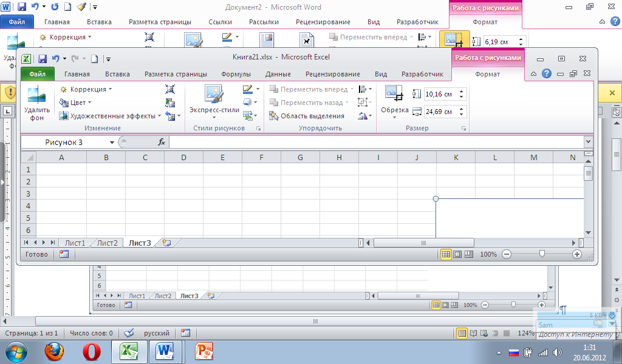Image resolution: width=622 pixels, height=364 pixels.
Task: Click Remove Background (Удалить фон) in Excel
Action: [x=36, y=103]
